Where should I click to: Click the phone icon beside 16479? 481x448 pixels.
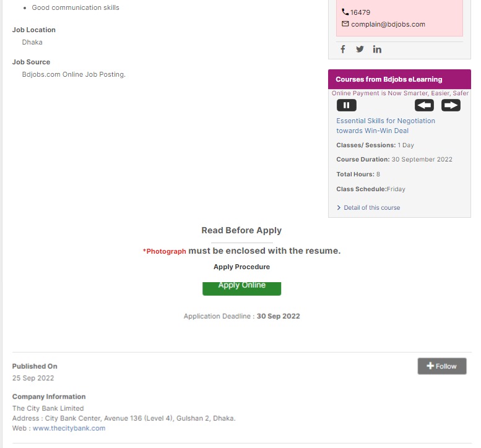pos(345,12)
